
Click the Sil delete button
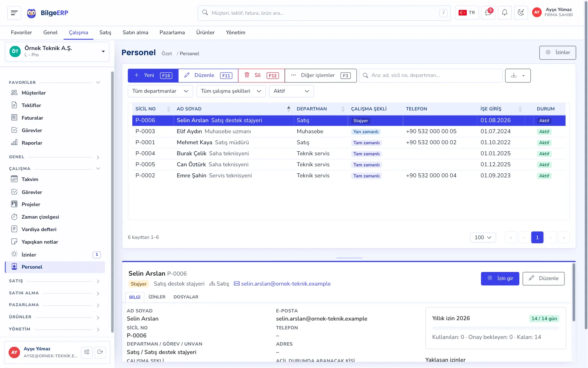[x=261, y=75]
